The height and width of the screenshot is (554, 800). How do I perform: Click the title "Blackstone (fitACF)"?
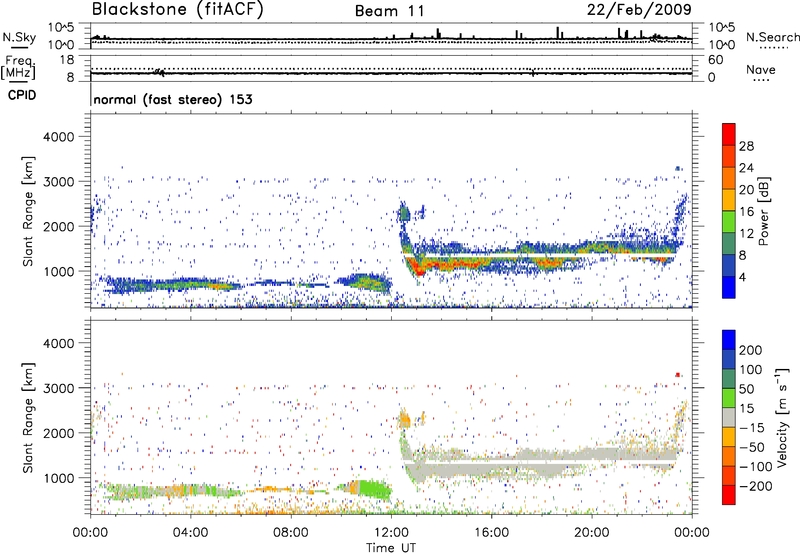click(178, 9)
